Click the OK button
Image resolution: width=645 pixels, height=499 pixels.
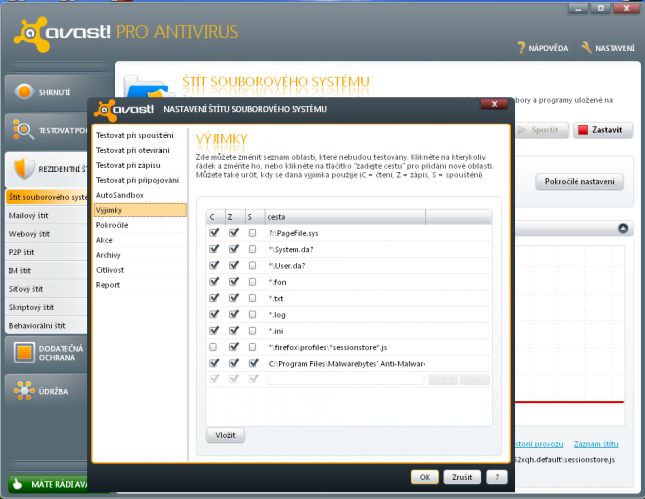pyautogui.click(x=425, y=477)
